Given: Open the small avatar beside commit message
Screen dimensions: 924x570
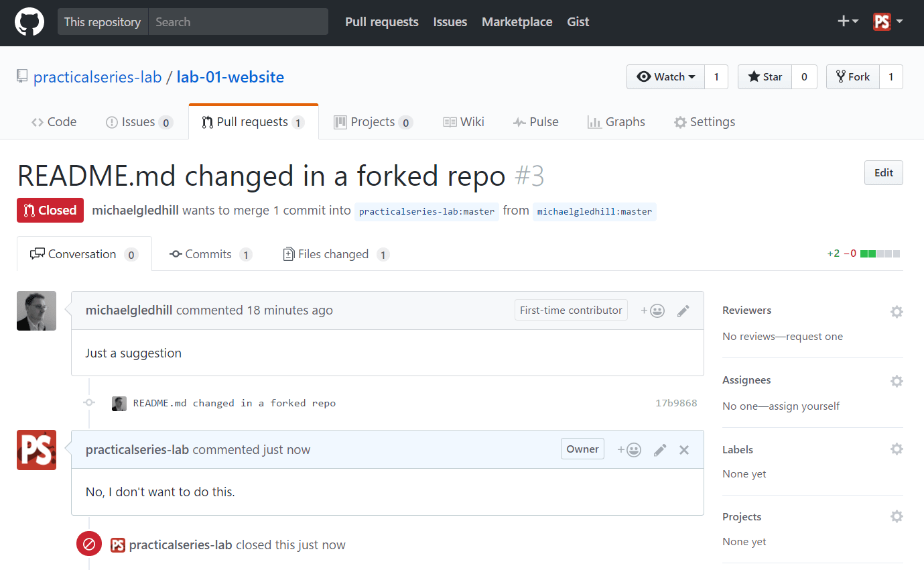Looking at the screenshot, I should coord(119,403).
